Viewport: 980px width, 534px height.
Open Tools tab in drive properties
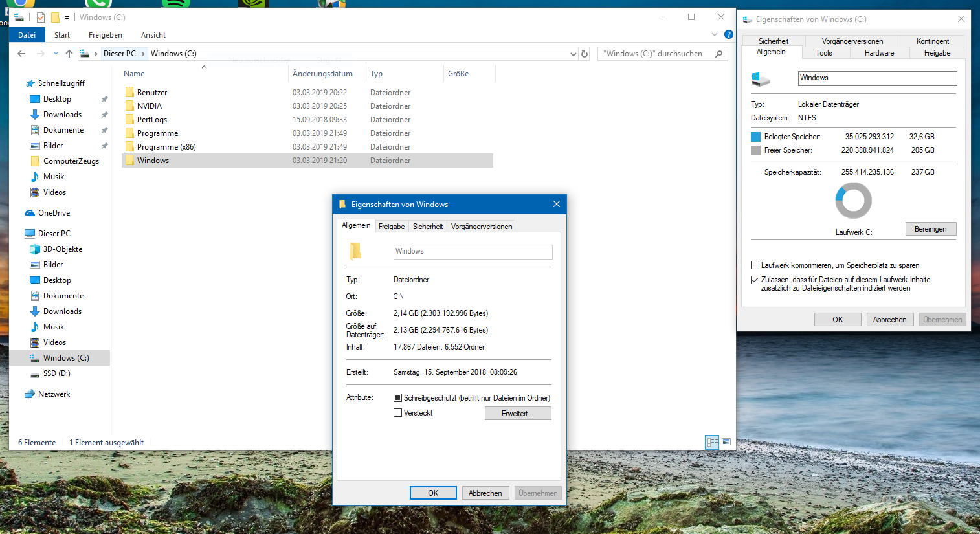tap(824, 53)
